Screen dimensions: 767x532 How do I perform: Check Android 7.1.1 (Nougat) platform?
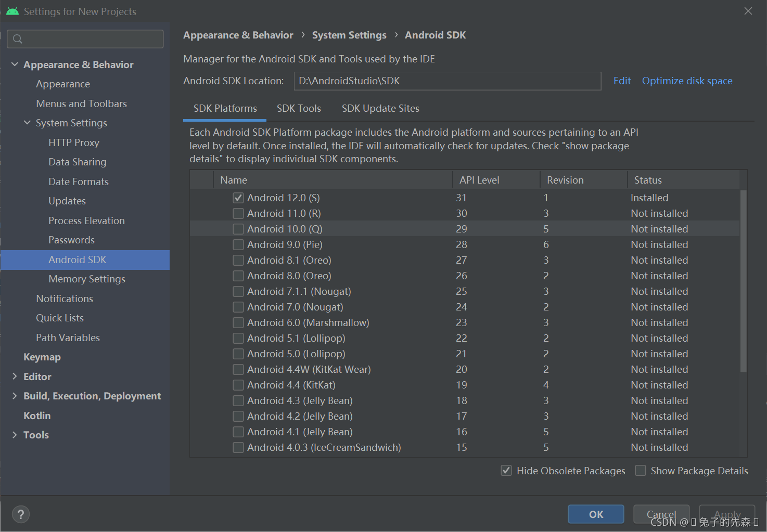click(238, 291)
